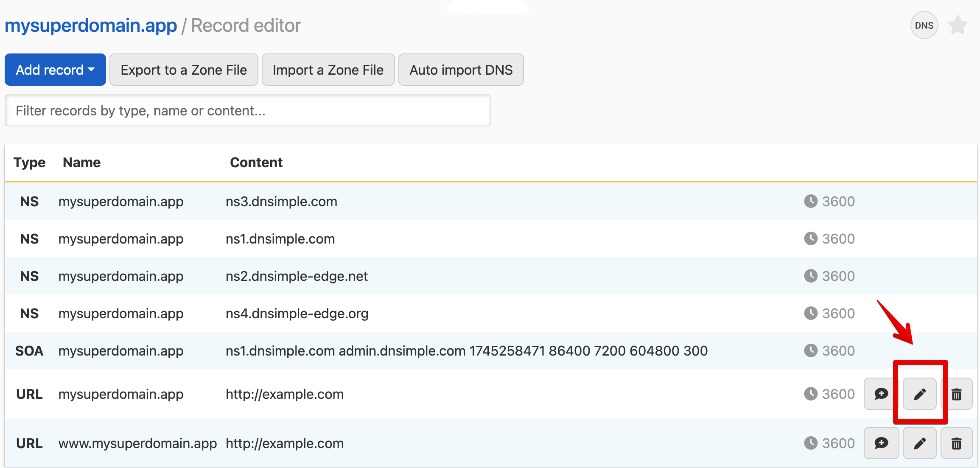The image size is (980, 468).
Task: Click the trash icon to delete the mysuperdomain.app URL record
Action: (x=957, y=394)
